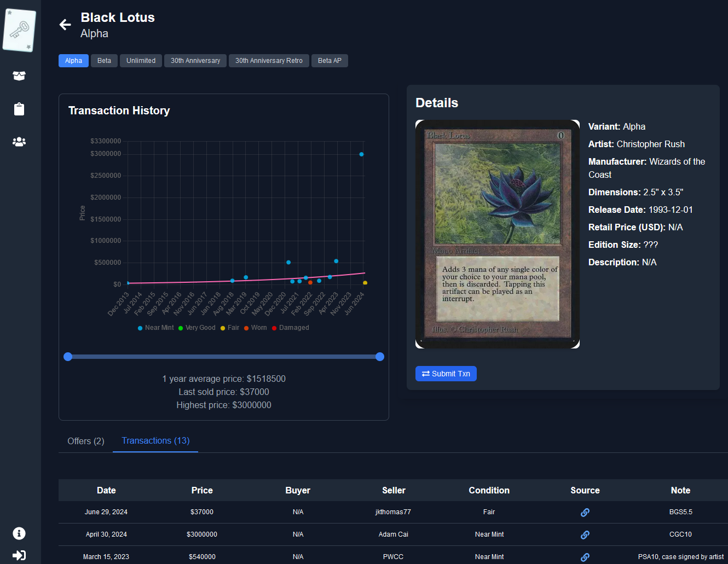Open the clipboard sidebar icon

(19, 109)
